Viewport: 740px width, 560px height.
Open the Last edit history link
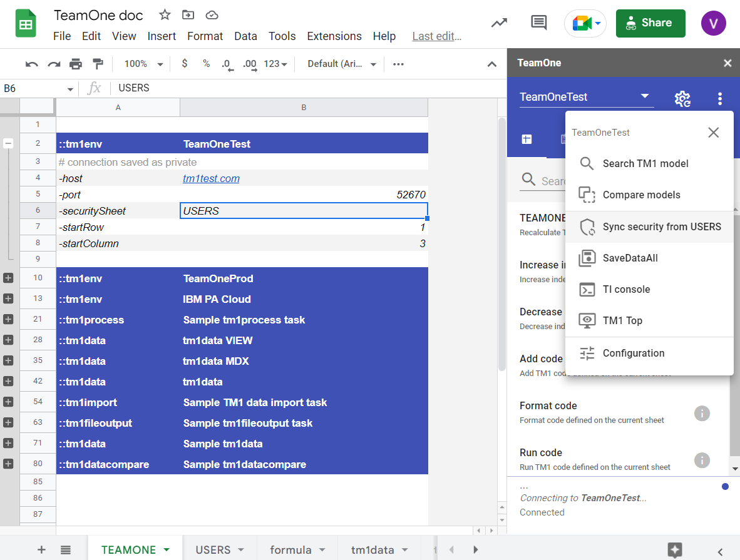pyautogui.click(x=436, y=36)
